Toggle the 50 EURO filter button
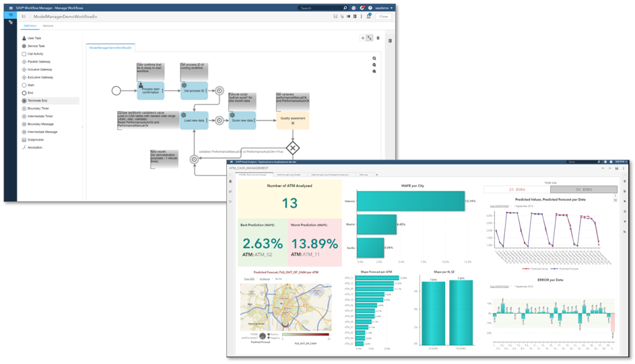 [x=584, y=190]
